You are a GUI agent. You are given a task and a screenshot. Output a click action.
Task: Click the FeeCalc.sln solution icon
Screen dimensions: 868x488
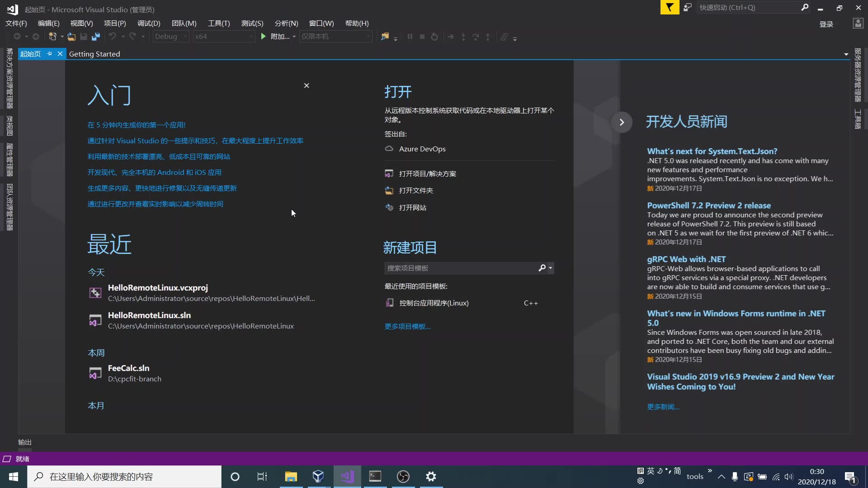[95, 373]
